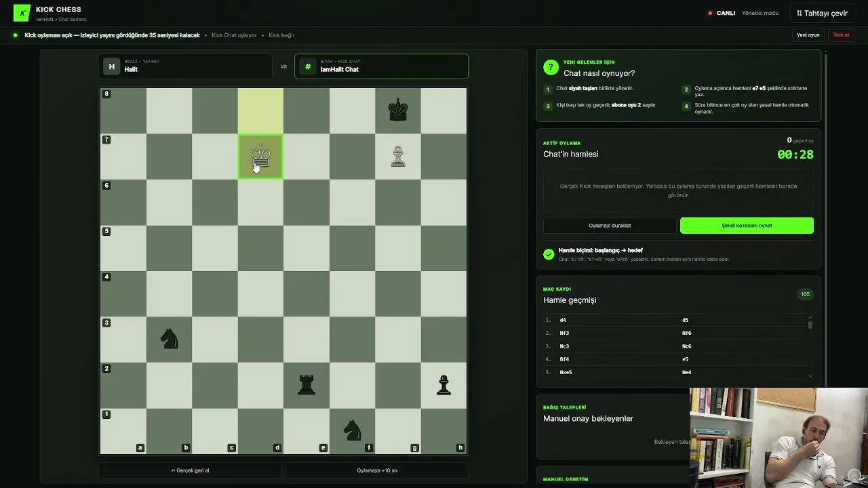Click move Bf4 in the history
The image size is (868, 488).
click(564, 359)
